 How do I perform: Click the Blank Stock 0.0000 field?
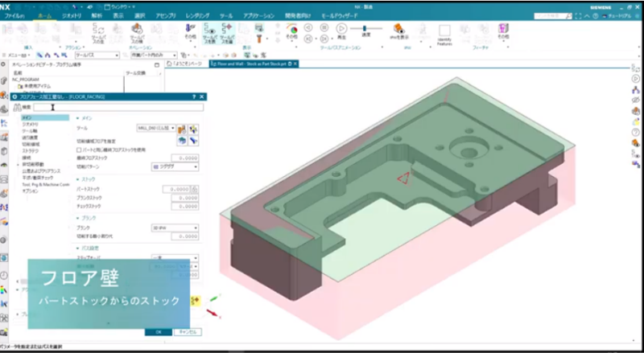[185, 198]
